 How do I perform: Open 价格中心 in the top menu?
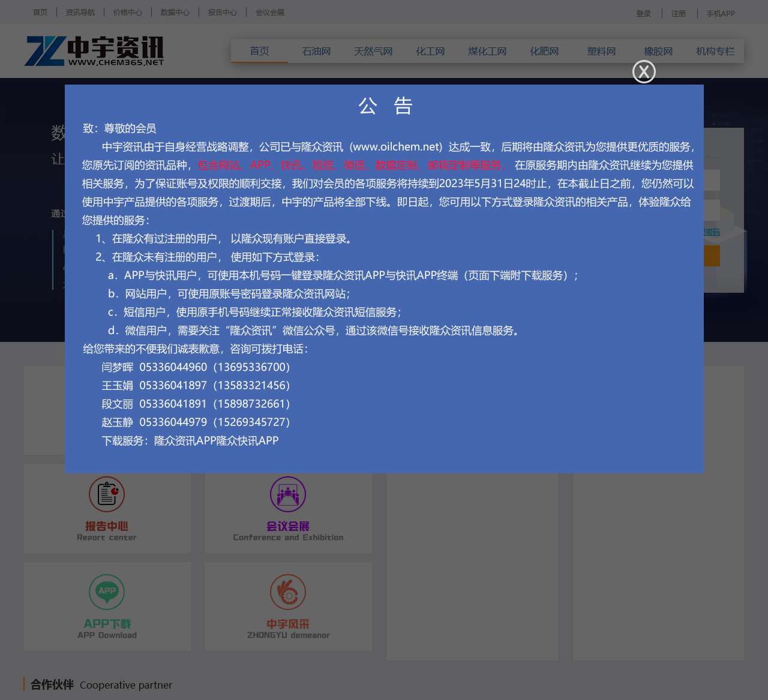128,12
